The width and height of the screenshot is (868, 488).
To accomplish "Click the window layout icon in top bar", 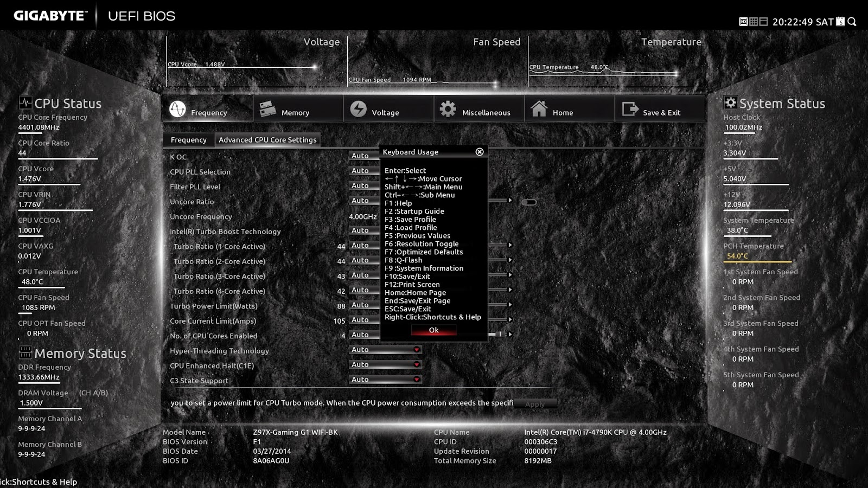I will (x=763, y=22).
